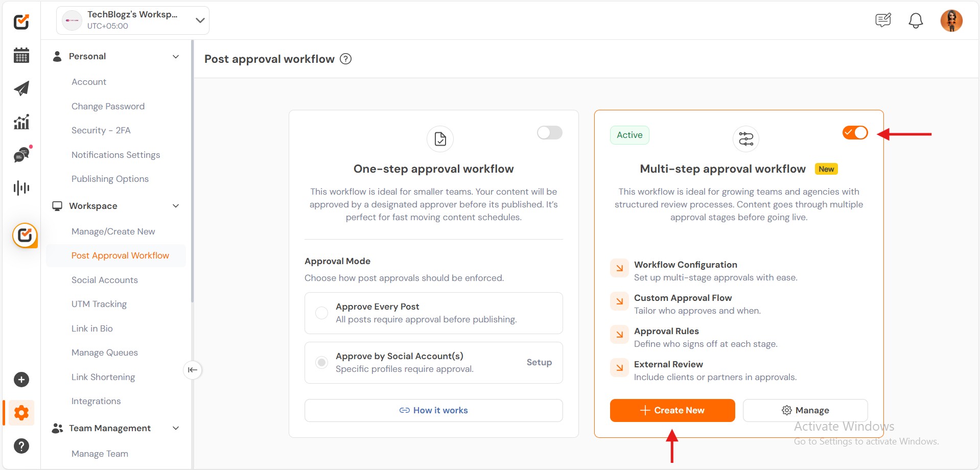The image size is (980, 470).
Task: Click the Create New workflow button
Action: coord(672,410)
